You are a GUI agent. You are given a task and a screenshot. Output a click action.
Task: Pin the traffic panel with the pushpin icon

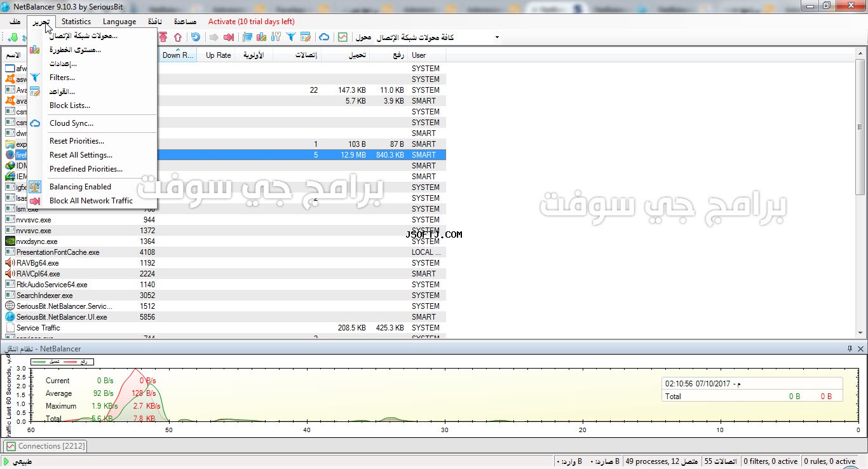(x=850, y=349)
